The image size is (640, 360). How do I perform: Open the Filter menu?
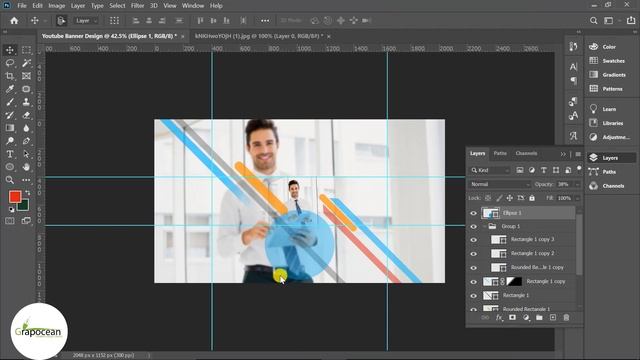pyautogui.click(x=138, y=6)
